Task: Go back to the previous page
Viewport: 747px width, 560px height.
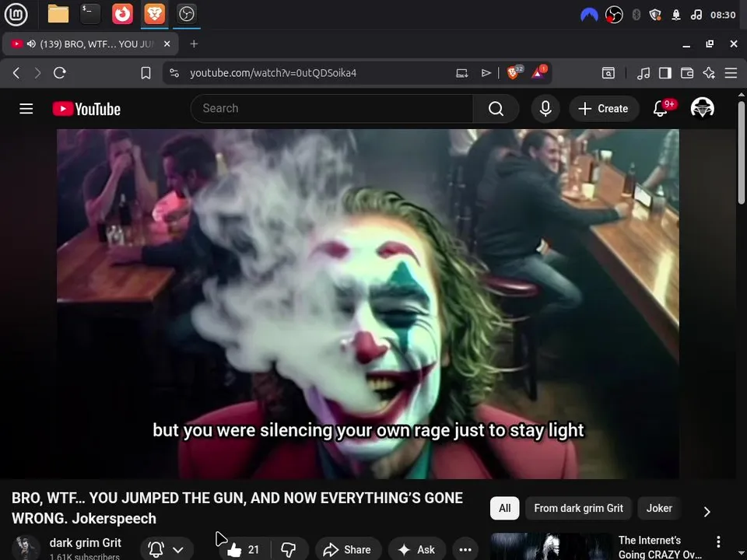Action: (x=16, y=73)
